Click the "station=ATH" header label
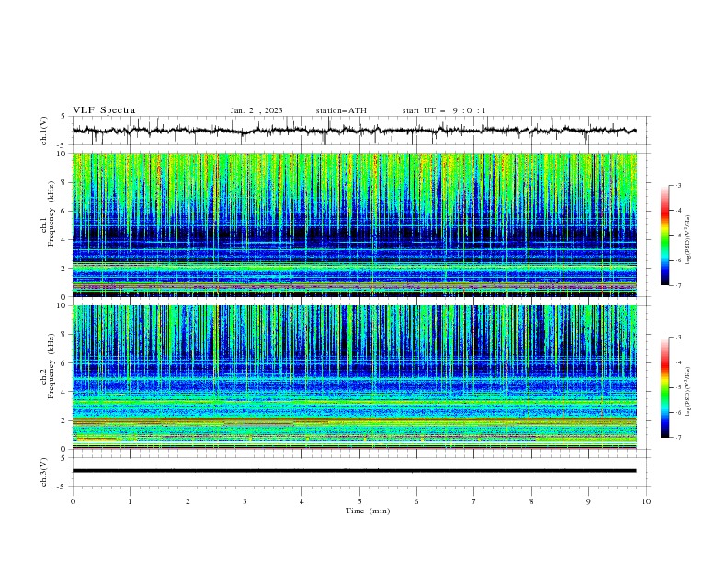Screen dimensions: 728x563 coord(341,110)
